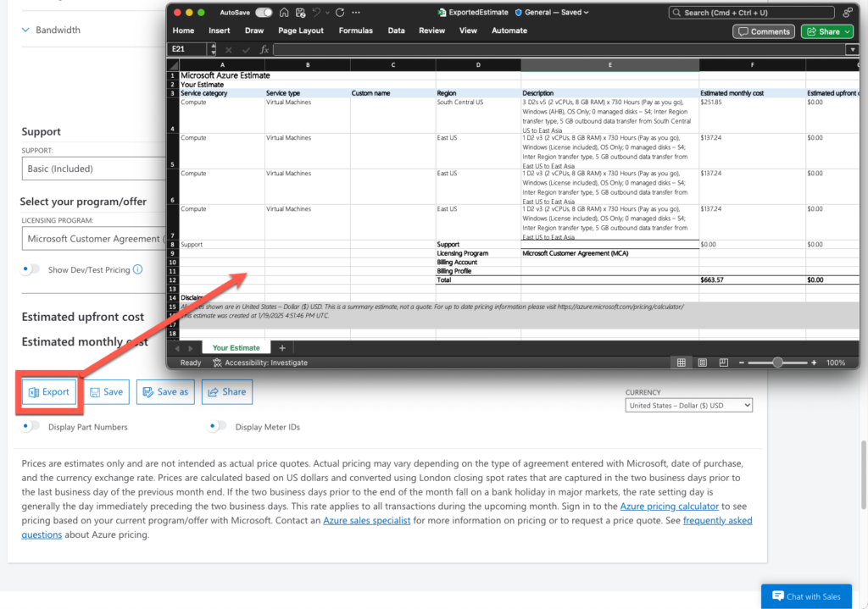Viewport: 868px width, 609px height.
Task: Open the View ribbon tab
Action: (x=468, y=31)
